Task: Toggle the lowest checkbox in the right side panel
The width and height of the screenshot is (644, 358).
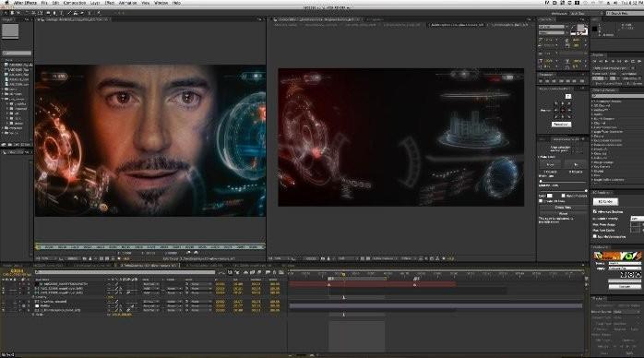Action: (595, 236)
